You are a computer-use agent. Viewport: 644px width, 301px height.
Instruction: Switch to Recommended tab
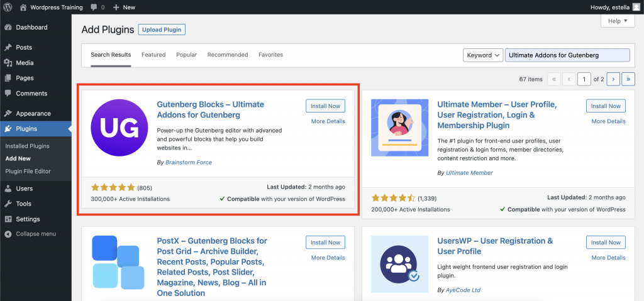228,55
